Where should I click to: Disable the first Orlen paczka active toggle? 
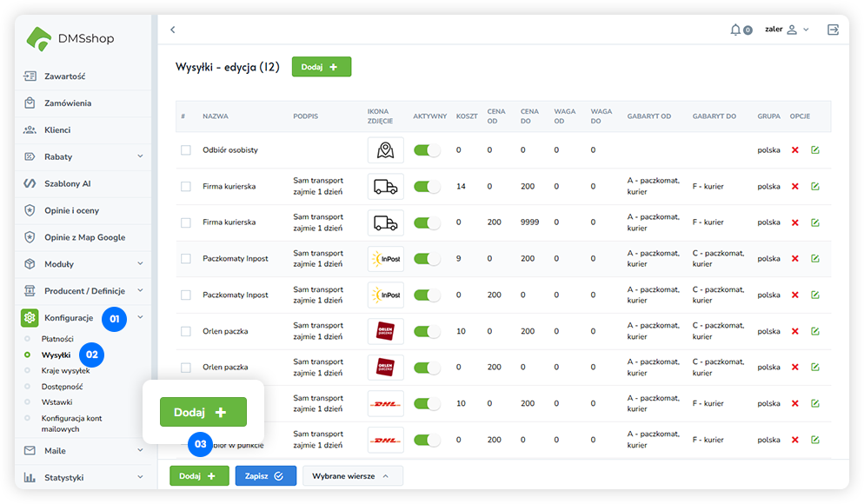coord(427,331)
